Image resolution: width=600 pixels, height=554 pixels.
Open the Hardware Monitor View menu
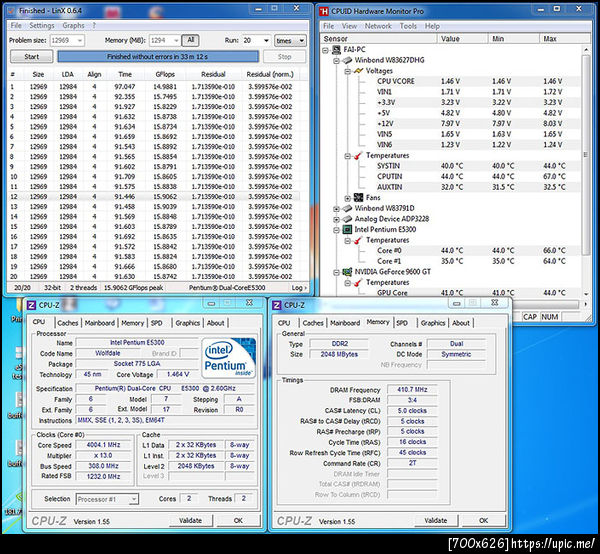pos(349,26)
